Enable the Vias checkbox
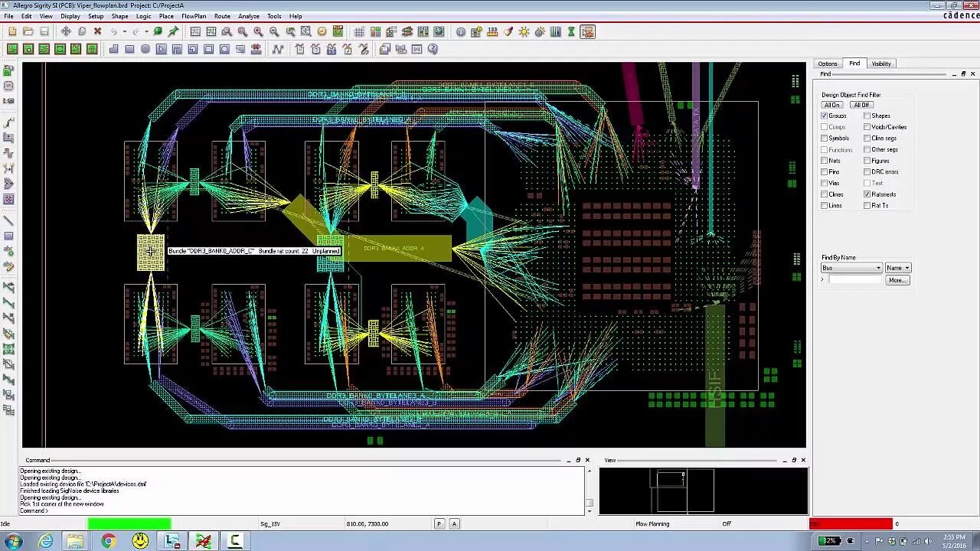This screenshot has width=980, height=551. click(825, 183)
